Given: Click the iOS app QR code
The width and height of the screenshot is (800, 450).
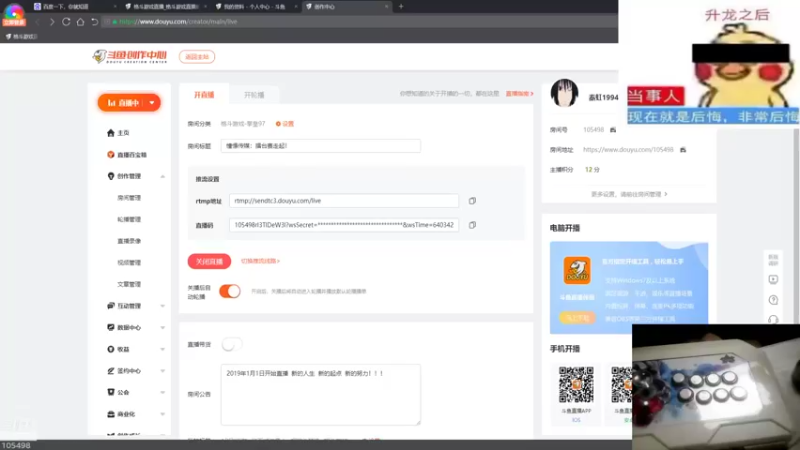Looking at the screenshot, I should 576,385.
